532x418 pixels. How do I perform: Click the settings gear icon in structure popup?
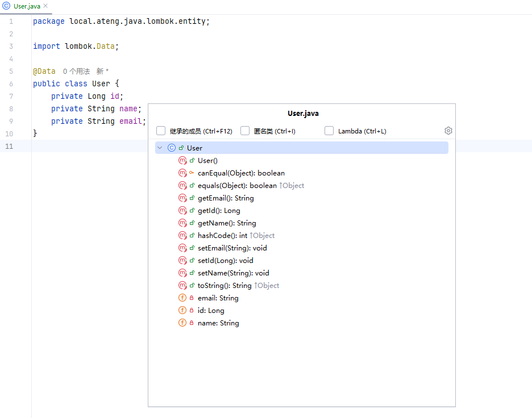coord(448,131)
